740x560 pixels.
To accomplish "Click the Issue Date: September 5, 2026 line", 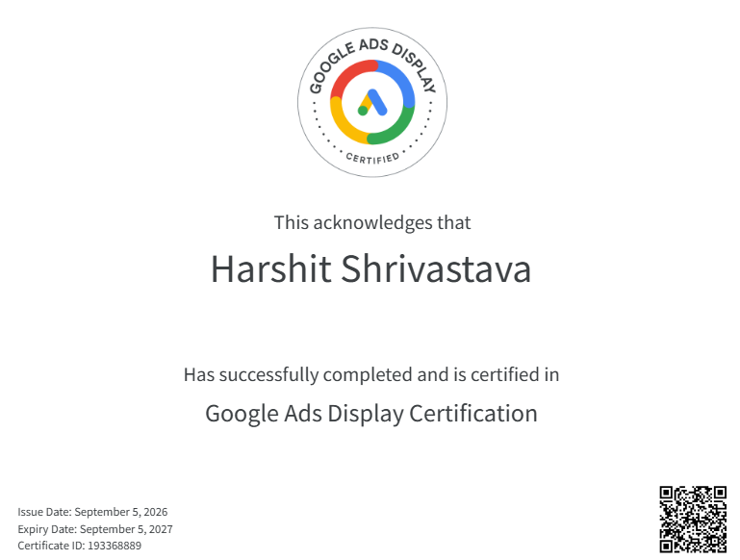I will (92, 512).
